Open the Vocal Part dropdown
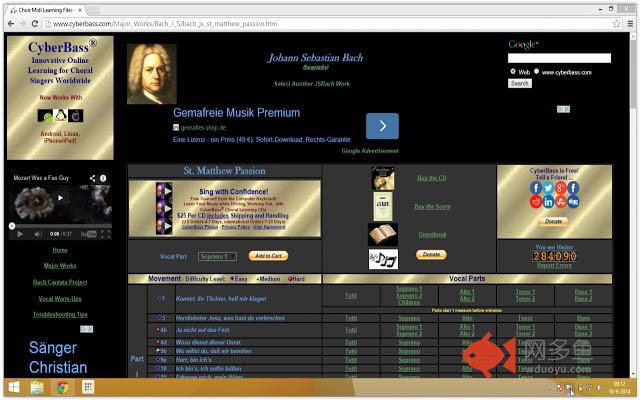The image size is (640, 400). [x=217, y=256]
